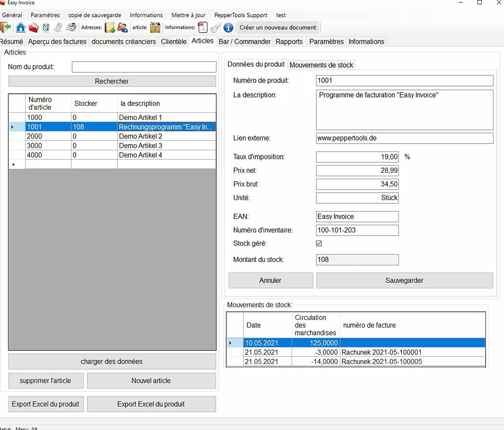Click the La description text area
Viewport: 504px width, 430px height.
[405, 110]
